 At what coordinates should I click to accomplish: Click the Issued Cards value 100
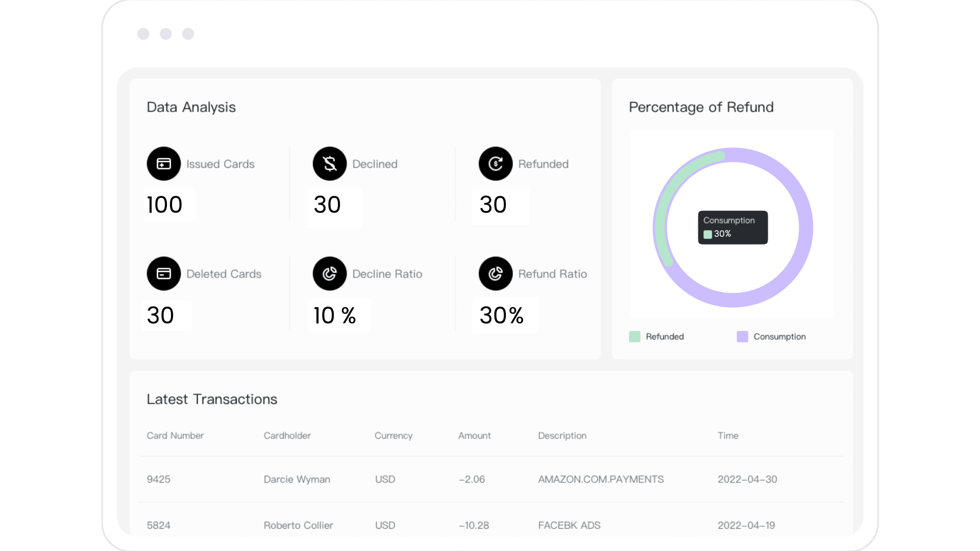click(164, 205)
